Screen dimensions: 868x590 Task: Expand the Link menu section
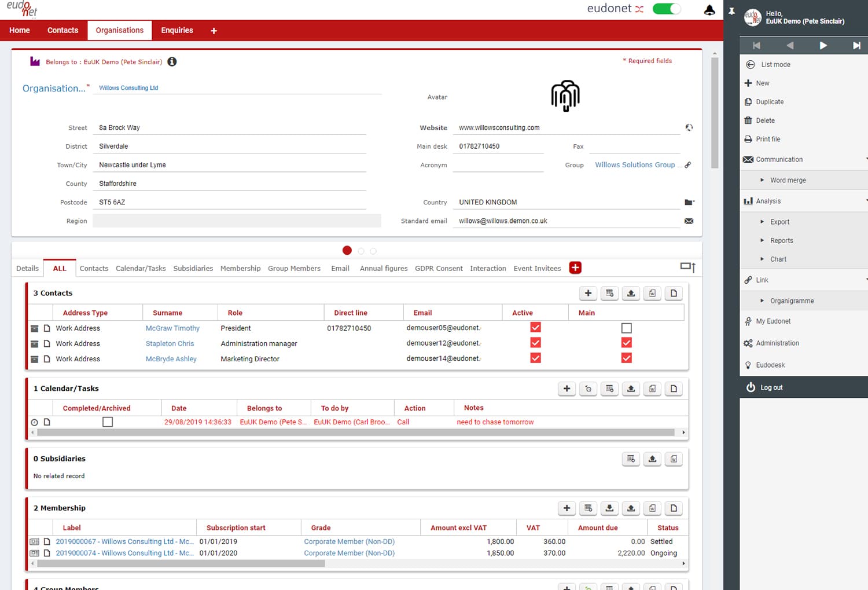(804, 280)
